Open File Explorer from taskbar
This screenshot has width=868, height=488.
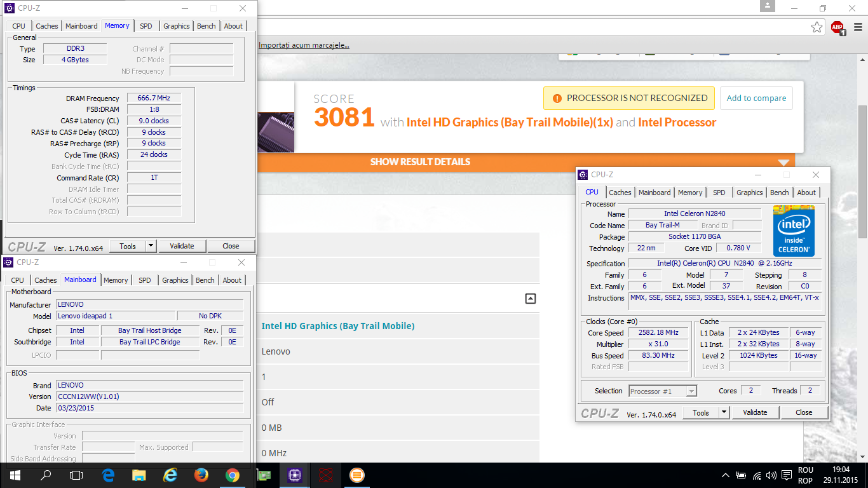[139, 475]
